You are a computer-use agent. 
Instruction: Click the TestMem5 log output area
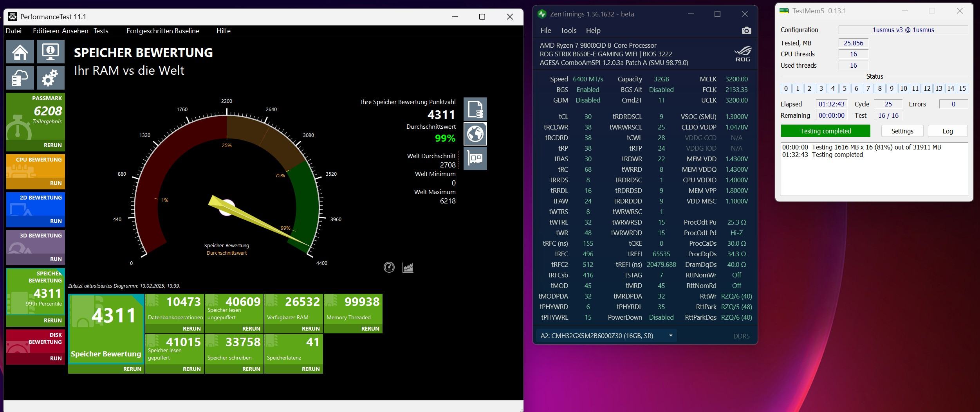(874, 169)
